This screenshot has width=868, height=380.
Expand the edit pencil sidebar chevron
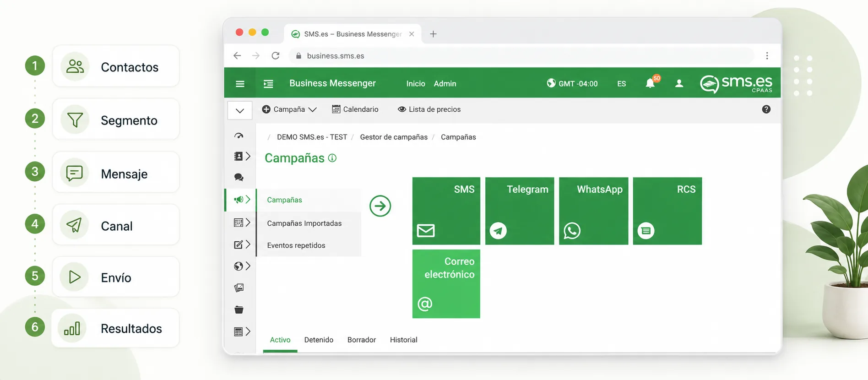tap(248, 244)
